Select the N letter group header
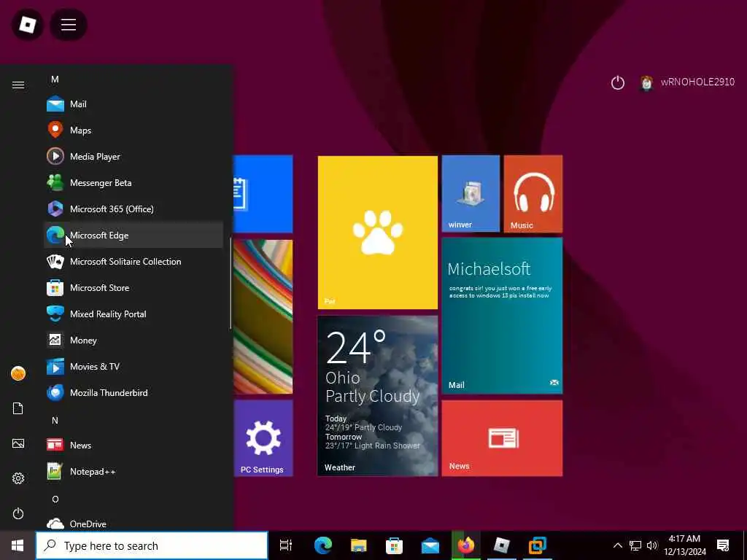Viewport: 747px width, 560px height. coord(55,421)
